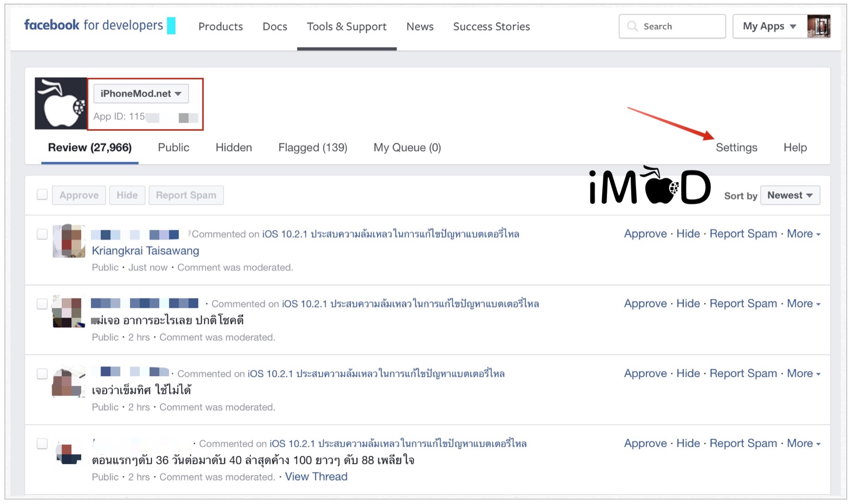The image size is (852, 504).
Task: Select checkbox for compass comment row
Action: point(42,374)
